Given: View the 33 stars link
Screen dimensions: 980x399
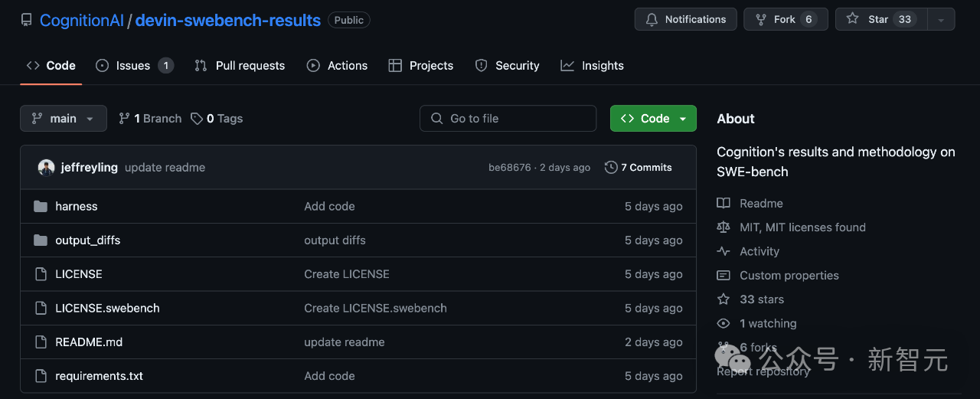Looking at the screenshot, I should (762, 299).
